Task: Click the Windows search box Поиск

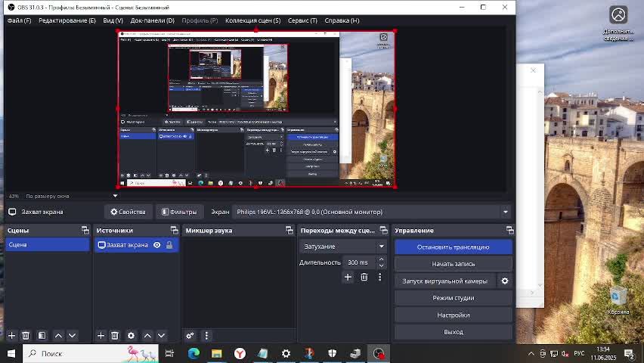Action: pos(91,353)
